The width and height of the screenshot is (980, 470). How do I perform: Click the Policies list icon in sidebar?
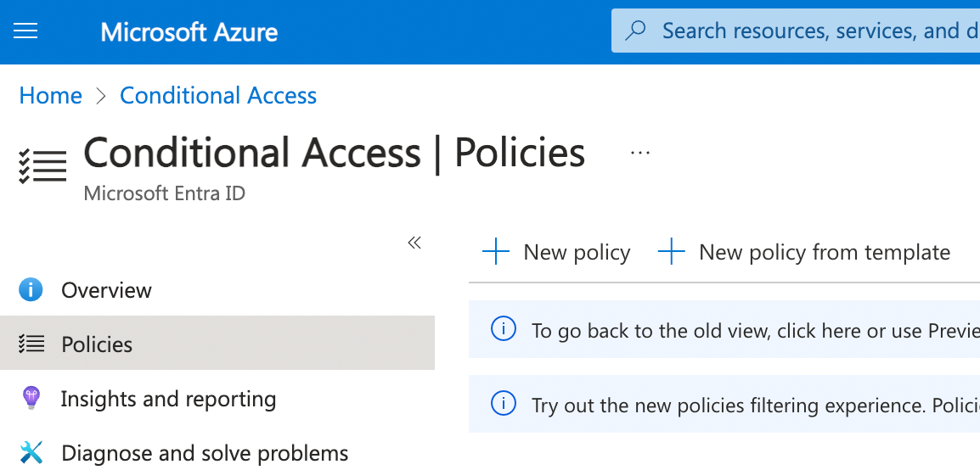(31, 344)
